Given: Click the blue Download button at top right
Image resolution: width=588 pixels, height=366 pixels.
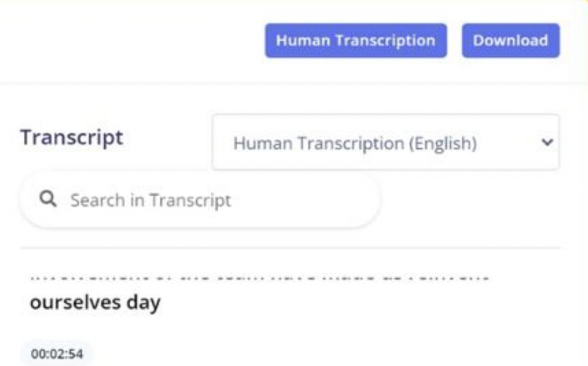Looking at the screenshot, I should 511,40.
